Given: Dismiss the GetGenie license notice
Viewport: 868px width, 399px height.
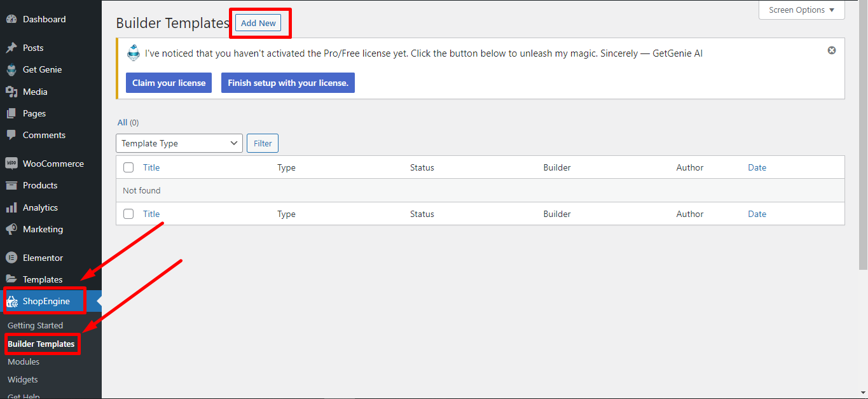Looking at the screenshot, I should pos(832,50).
